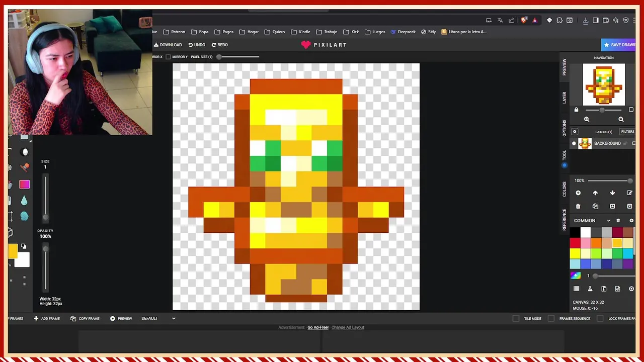
Task: Enable Tile Mode checkbox
Action: (x=516, y=318)
